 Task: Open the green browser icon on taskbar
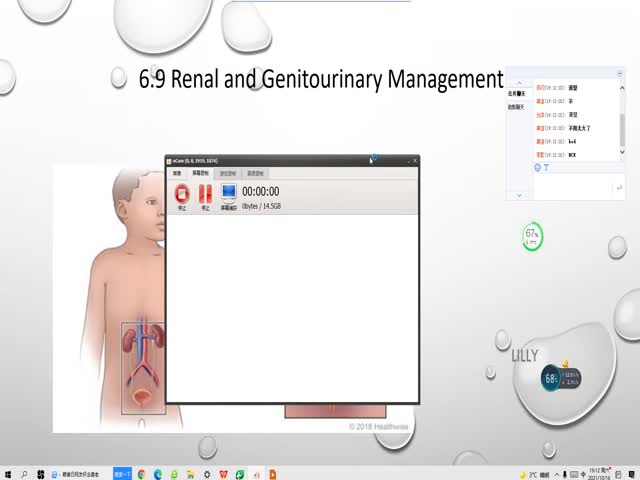click(x=174, y=474)
